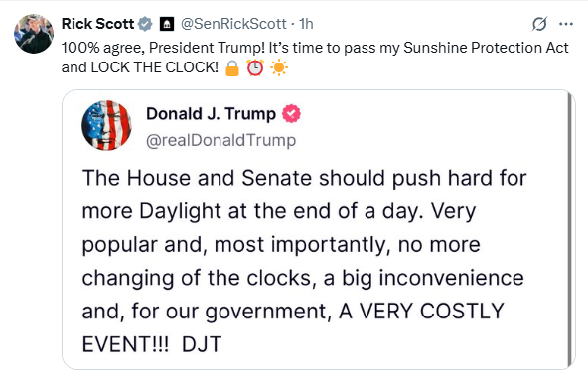Open the quoted post body text
The height and width of the screenshot is (379, 588).
point(305,261)
